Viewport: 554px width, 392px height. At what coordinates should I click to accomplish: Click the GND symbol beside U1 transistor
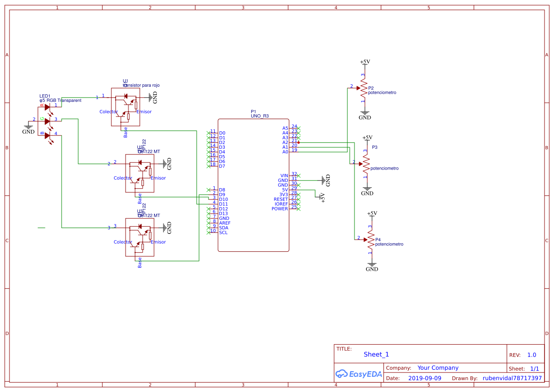[x=153, y=98]
